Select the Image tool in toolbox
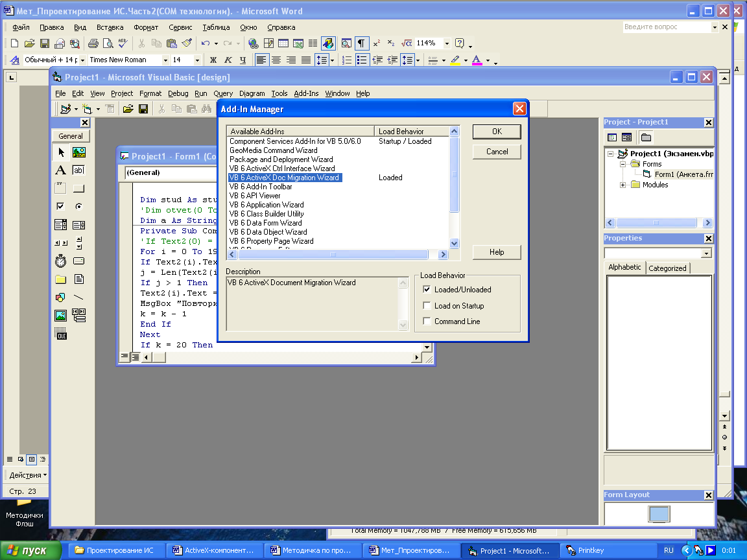 pyautogui.click(x=60, y=315)
